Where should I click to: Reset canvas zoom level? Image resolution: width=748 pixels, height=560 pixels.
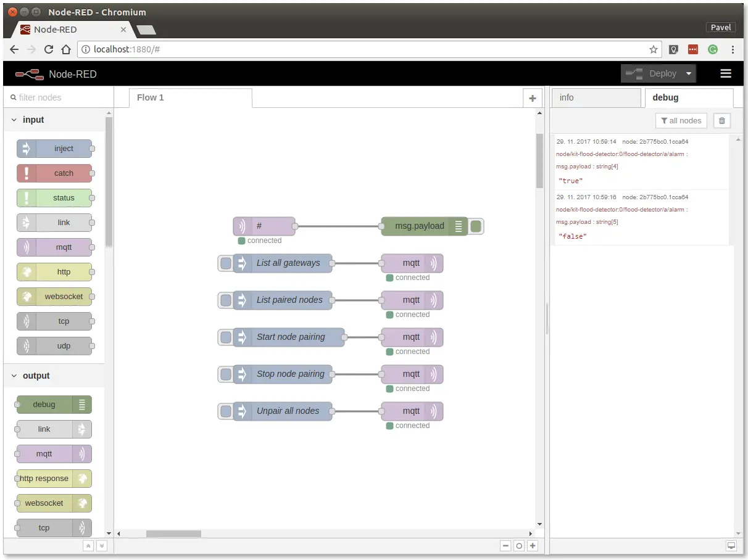coord(519,546)
